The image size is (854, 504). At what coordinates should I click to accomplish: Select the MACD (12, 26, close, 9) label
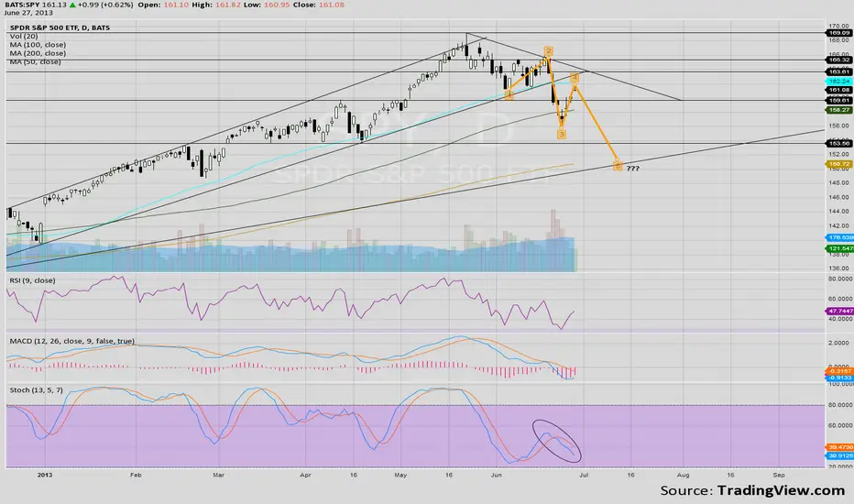click(71, 341)
